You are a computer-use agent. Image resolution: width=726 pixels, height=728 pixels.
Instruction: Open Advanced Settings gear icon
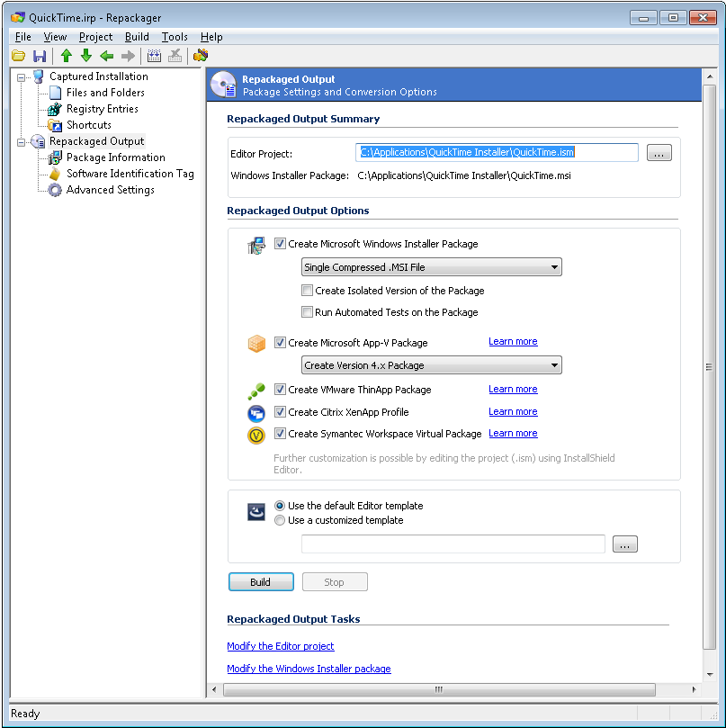55,190
